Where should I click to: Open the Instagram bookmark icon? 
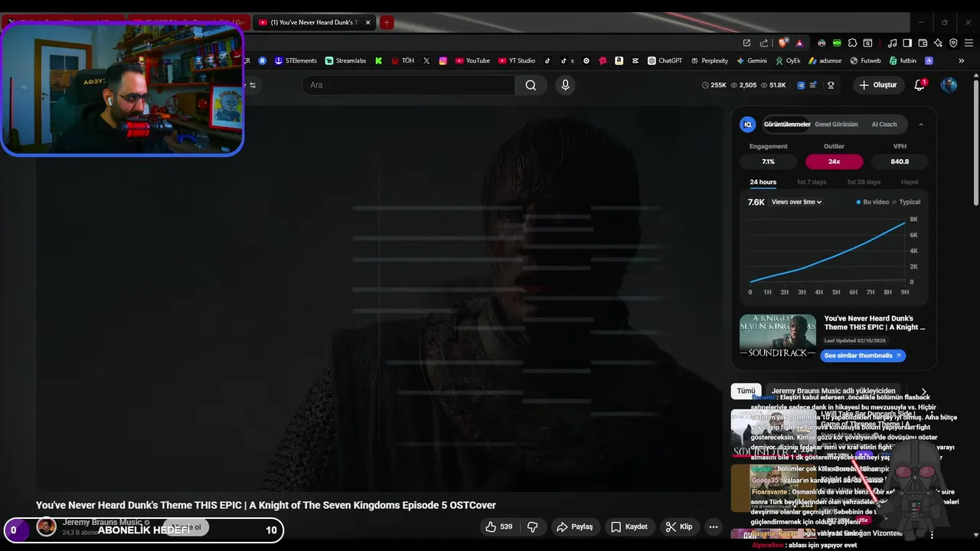[443, 60]
